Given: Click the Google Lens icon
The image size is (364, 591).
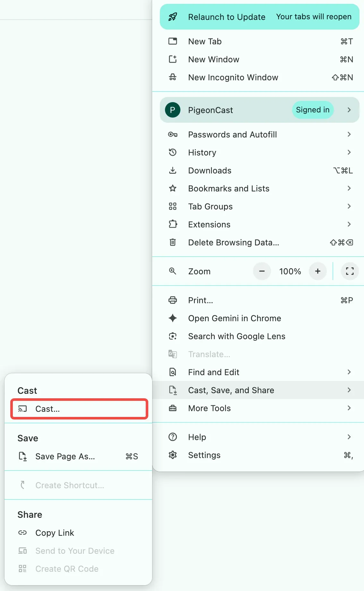Looking at the screenshot, I should pos(173,336).
